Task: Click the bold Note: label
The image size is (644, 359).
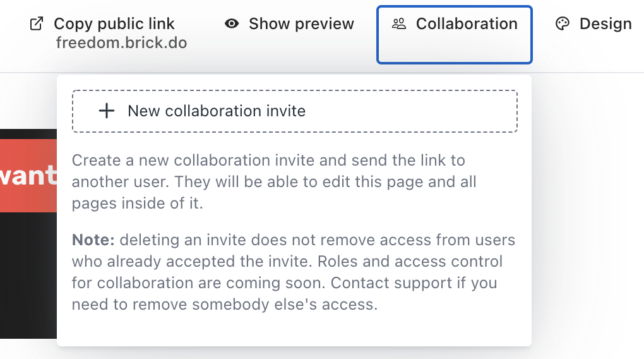Action: point(93,240)
